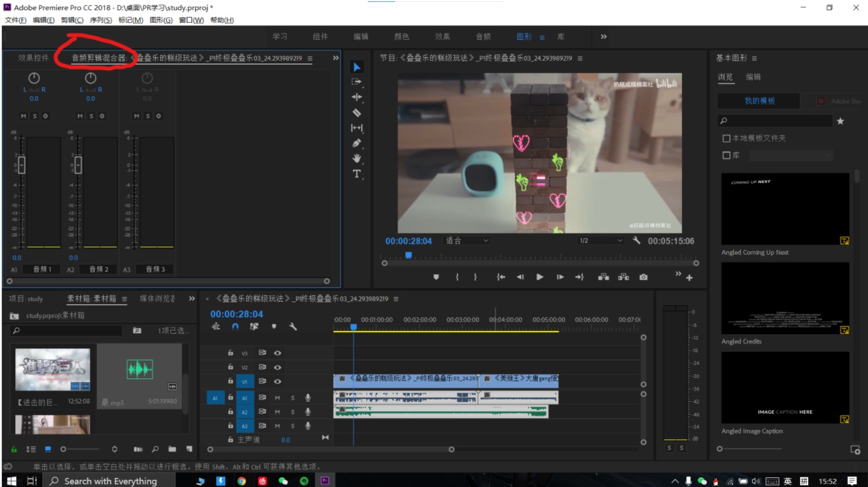This screenshot has height=487, width=868.
Task: Select the Pen tool
Action: click(356, 143)
